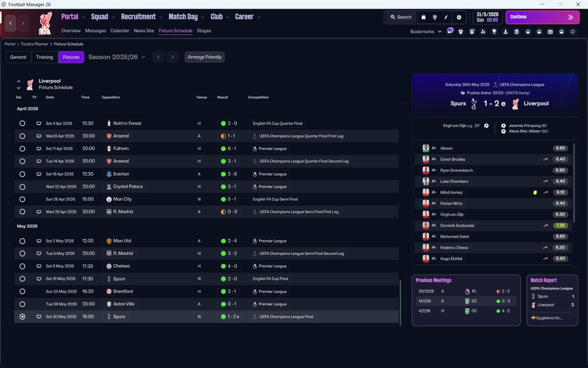
Task: Go back with the left arrow navigation button
Action: click(x=11, y=23)
